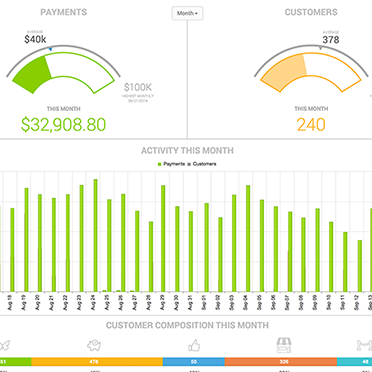Click the $32,908.80 this month total
This screenshot has height=372, width=372.
click(63, 125)
